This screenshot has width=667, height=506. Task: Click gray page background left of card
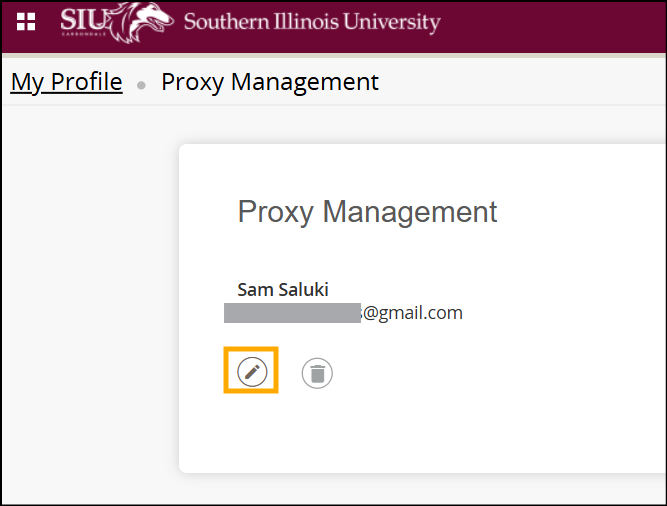pos(90,300)
